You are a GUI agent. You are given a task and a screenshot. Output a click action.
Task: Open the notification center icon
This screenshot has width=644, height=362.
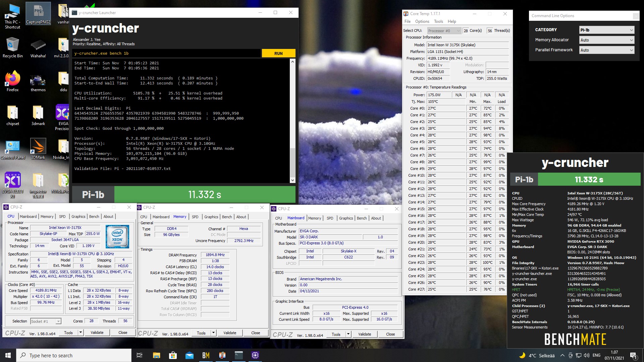click(634, 356)
